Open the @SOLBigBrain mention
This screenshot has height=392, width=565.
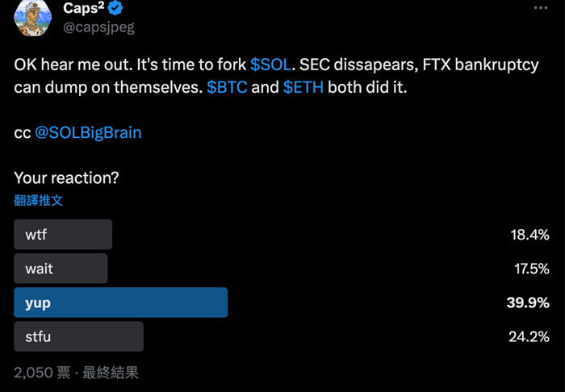coord(88,131)
